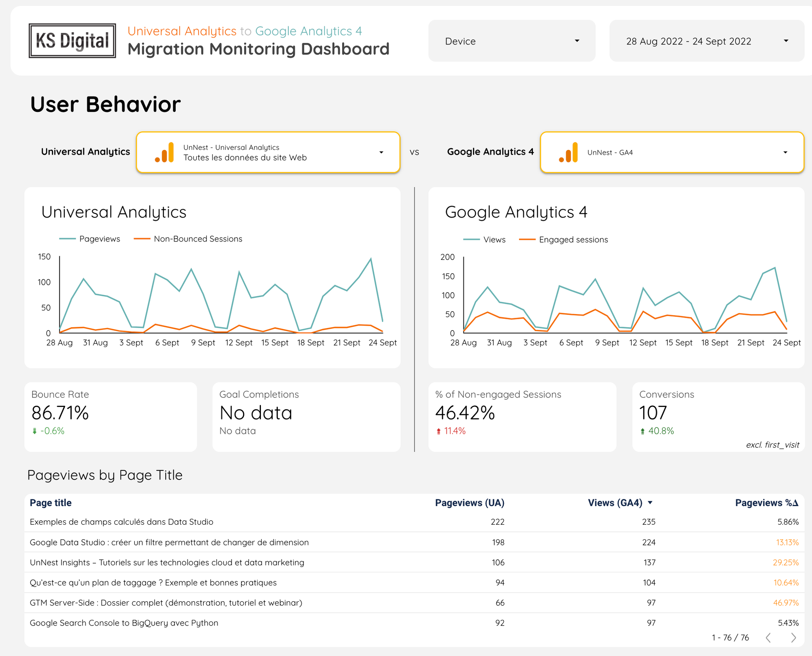Click the 198 pageviews cell
This screenshot has height=656, width=812.
498,542
